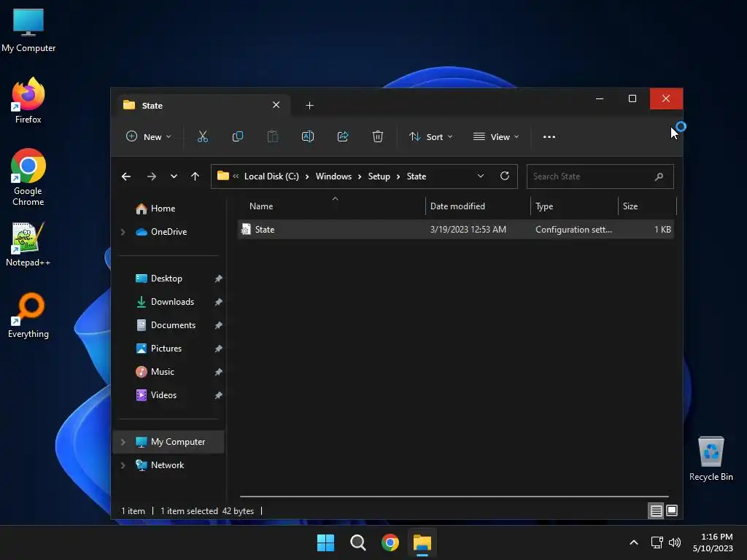Launch Chrome from the taskbar
747x560 pixels.
[390, 542]
